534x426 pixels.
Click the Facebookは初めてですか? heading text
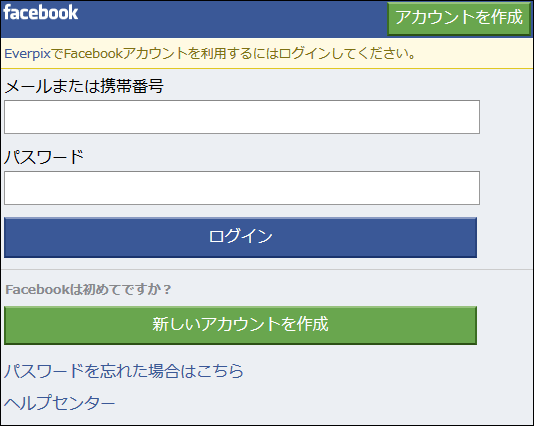tap(88, 289)
